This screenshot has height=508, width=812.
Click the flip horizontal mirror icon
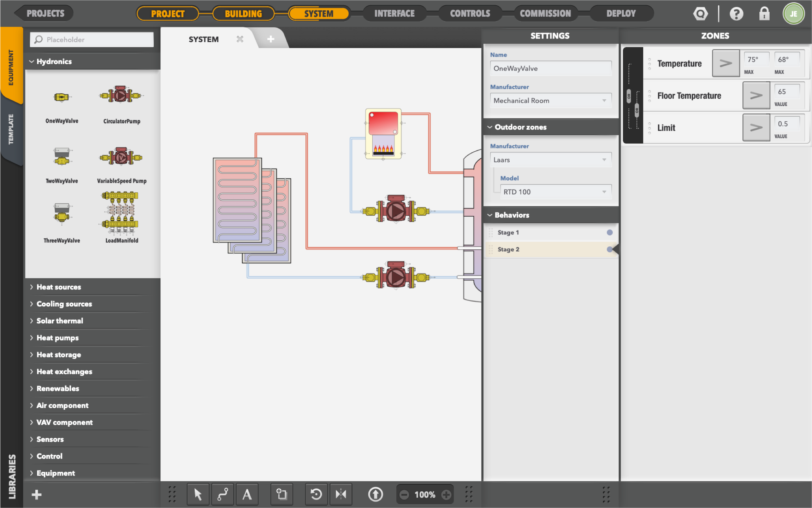[341, 494]
